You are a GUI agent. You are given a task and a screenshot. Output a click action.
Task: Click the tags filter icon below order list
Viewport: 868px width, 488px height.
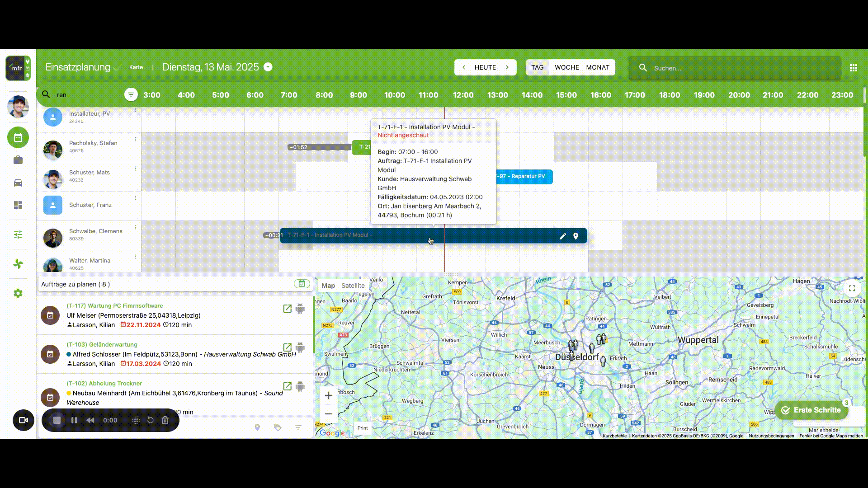coord(278,427)
